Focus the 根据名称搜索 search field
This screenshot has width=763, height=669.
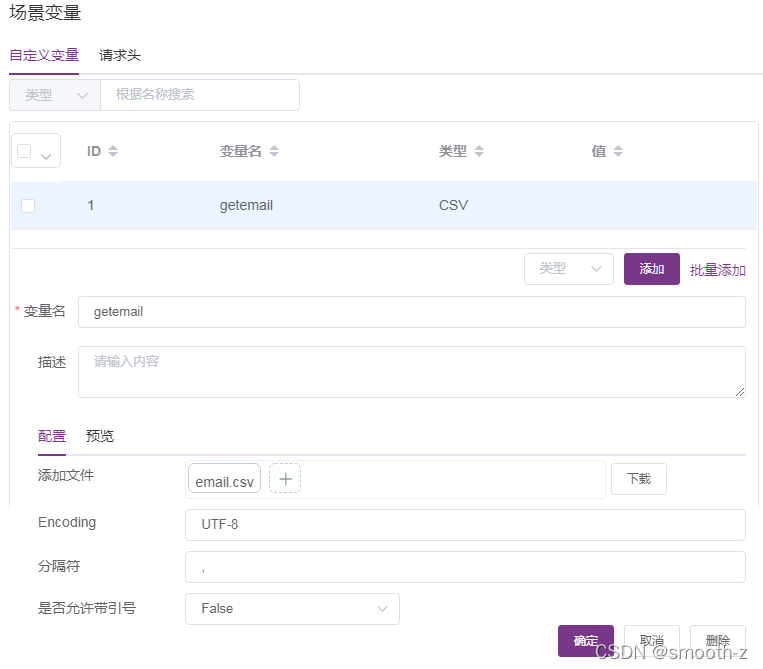[200, 95]
